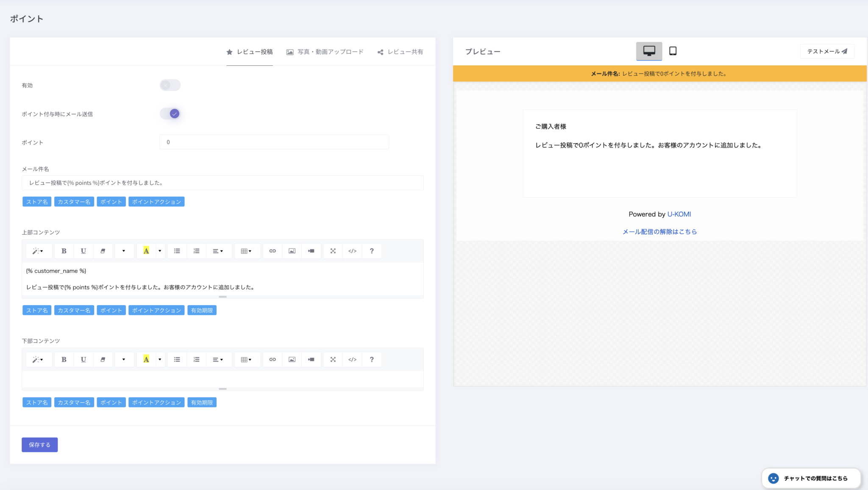Screen dimensions: 868x490
Task: Toggle underline in the 下部コンテンツ toolbar
Action: [83, 359]
